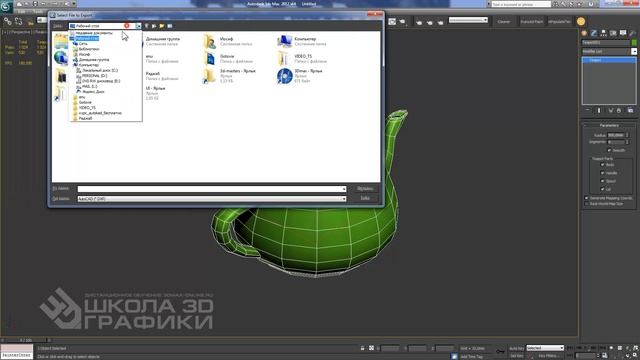Click the Add Time Tag icon
The height and width of the screenshot is (360, 640).
pos(454,356)
